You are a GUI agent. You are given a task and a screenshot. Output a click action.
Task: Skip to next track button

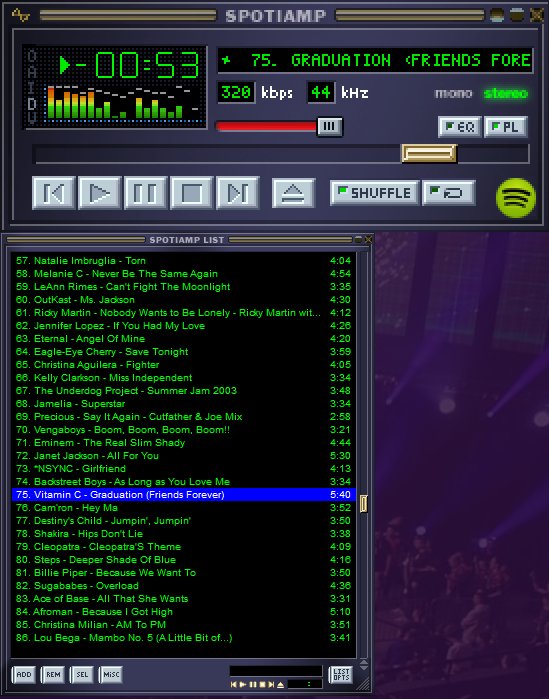(238, 193)
